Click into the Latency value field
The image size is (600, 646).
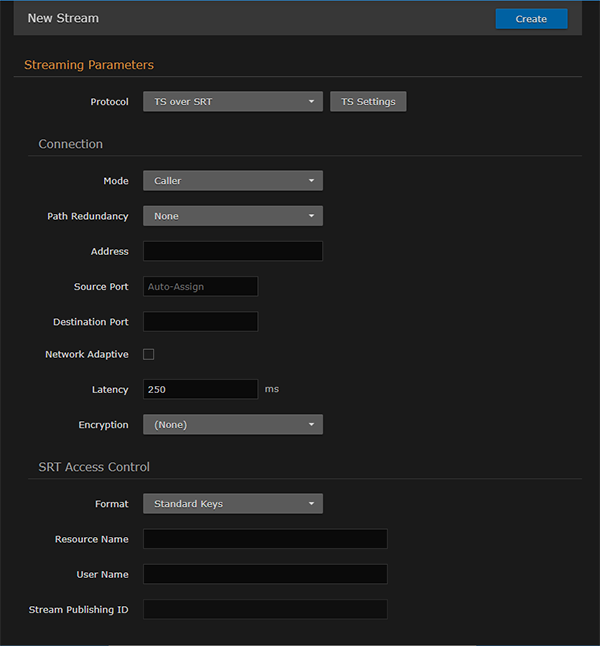coord(200,389)
